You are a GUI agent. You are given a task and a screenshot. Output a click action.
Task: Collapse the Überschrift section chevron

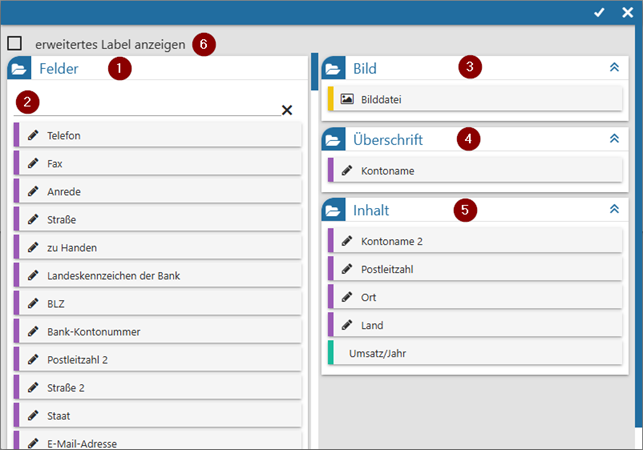pos(614,139)
